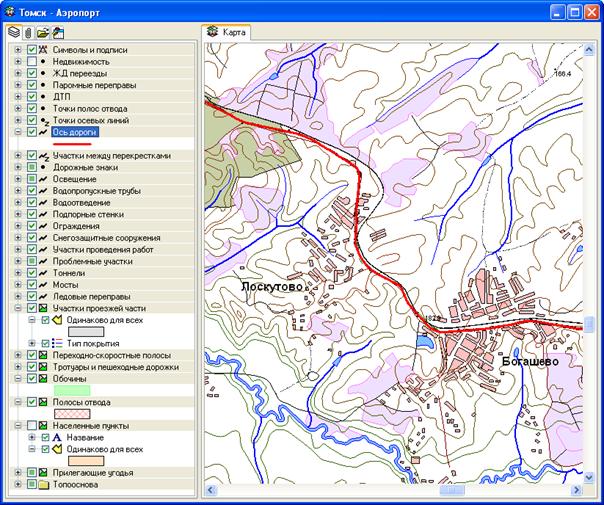Click the list icon next to Тип покрытия

pyautogui.click(x=57, y=343)
